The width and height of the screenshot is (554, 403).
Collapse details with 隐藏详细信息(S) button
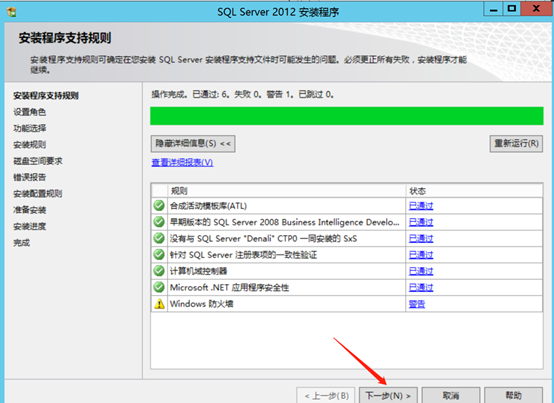pos(193,144)
